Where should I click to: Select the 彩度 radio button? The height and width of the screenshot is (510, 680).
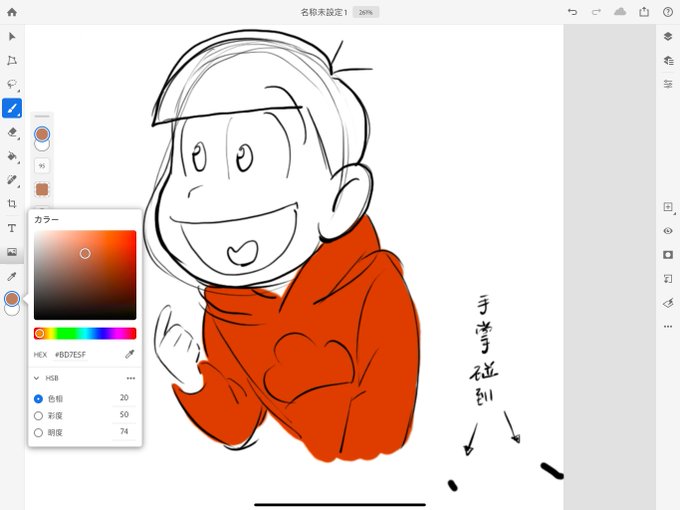(38, 416)
